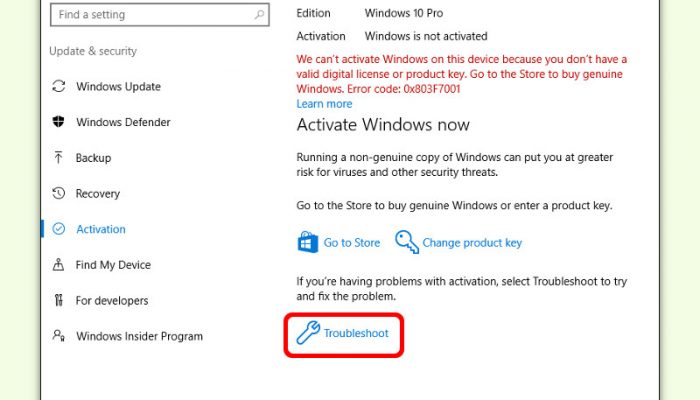Click the Go to Store link
This screenshot has height=400, width=700.
[x=352, y=242]
